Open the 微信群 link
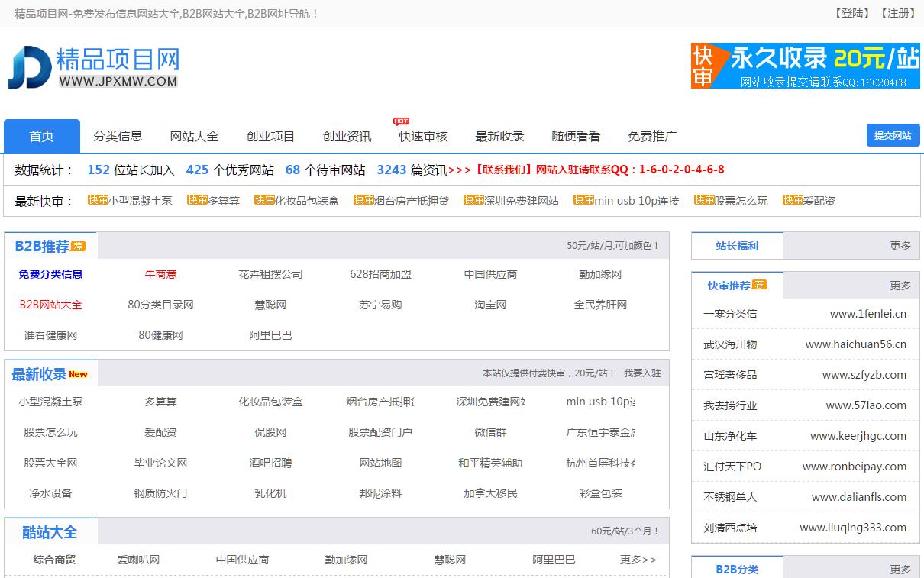The height and width of the screenshot is (578, 924). pyautogui.click(x=490, y=432)
